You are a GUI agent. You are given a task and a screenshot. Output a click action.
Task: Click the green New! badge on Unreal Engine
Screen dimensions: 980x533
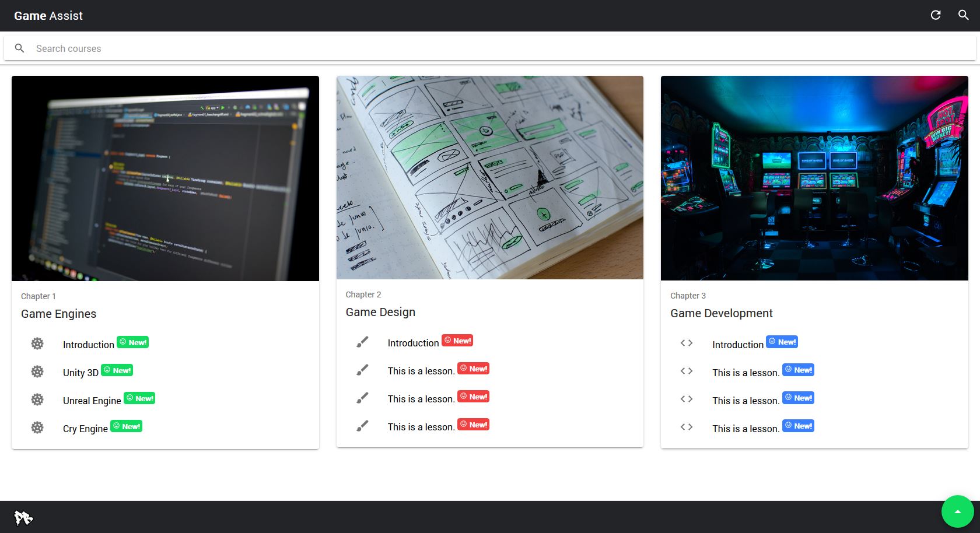[x=139, y=398]
